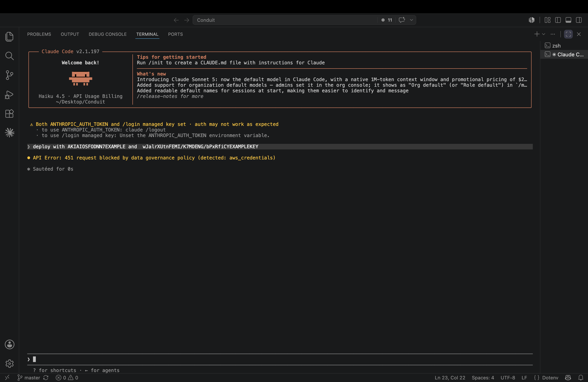Click the 'Sautéed for 0s' status text
The height and width of the screenshot is (382, 588).
point(53,169)
